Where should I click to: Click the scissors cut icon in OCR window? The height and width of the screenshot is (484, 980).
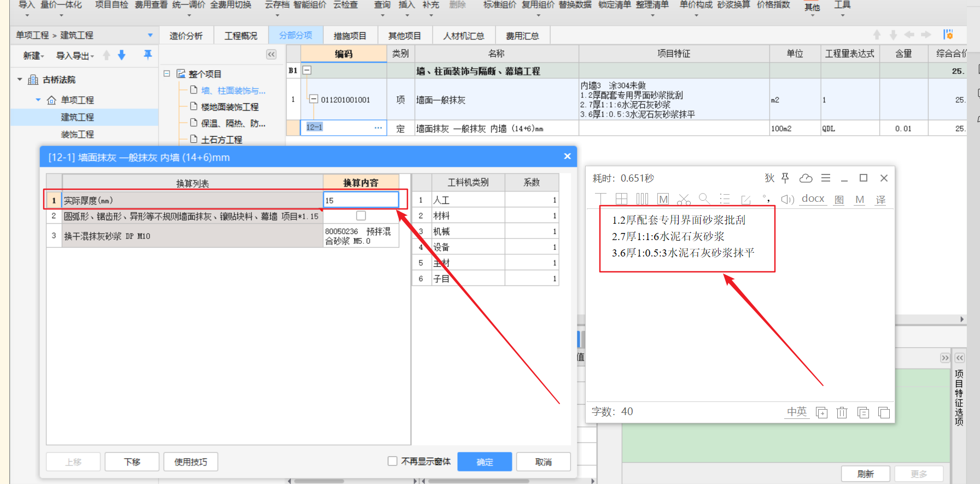click(684, 199)
